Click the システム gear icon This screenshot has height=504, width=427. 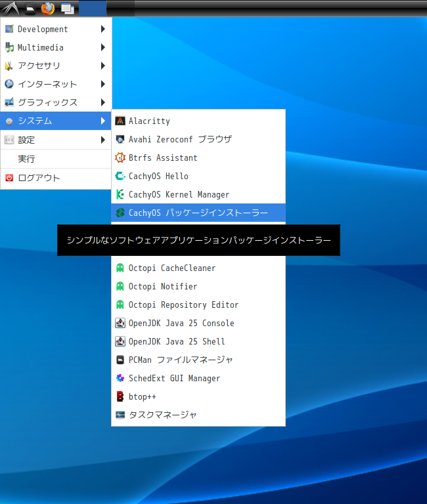coord(9,121)
